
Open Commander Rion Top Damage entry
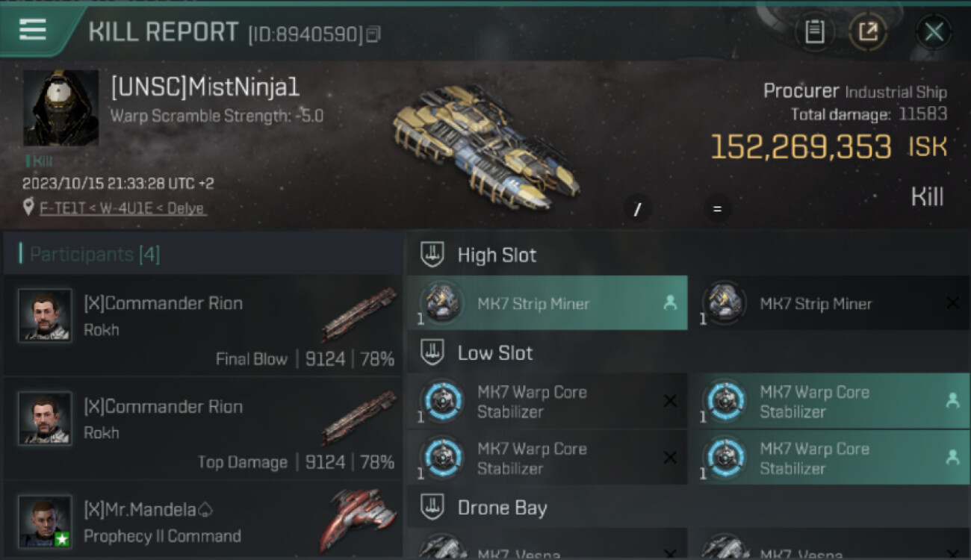pyautogui.click(x=203, y=429)
